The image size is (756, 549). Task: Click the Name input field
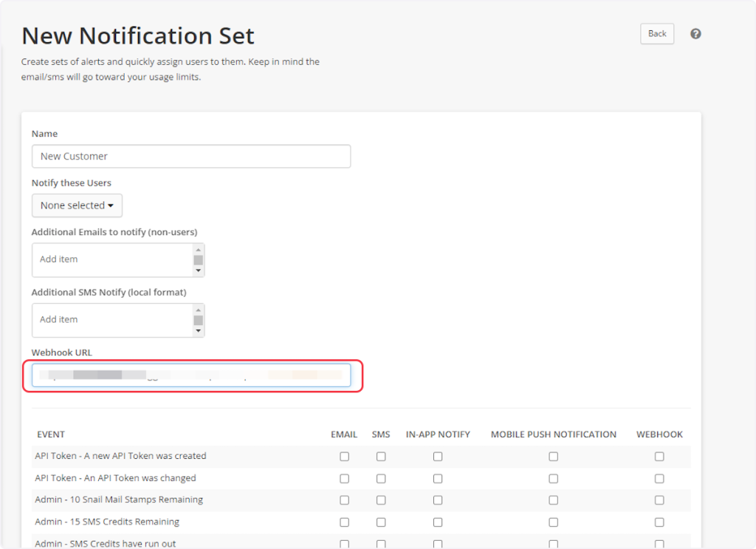coord(190,157)
